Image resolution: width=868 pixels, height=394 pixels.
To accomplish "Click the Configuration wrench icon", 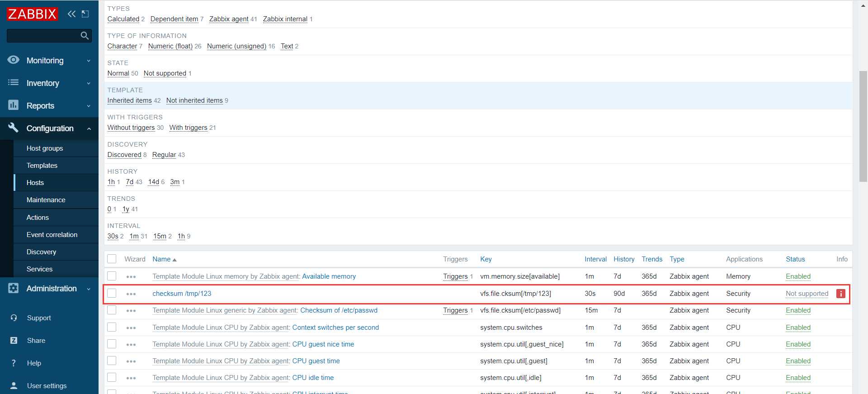I will point(14,128).
